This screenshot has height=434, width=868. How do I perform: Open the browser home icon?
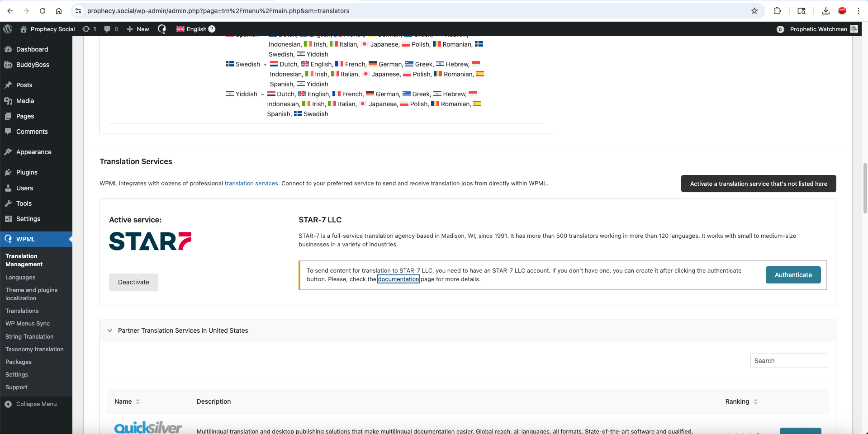(59, 11)
